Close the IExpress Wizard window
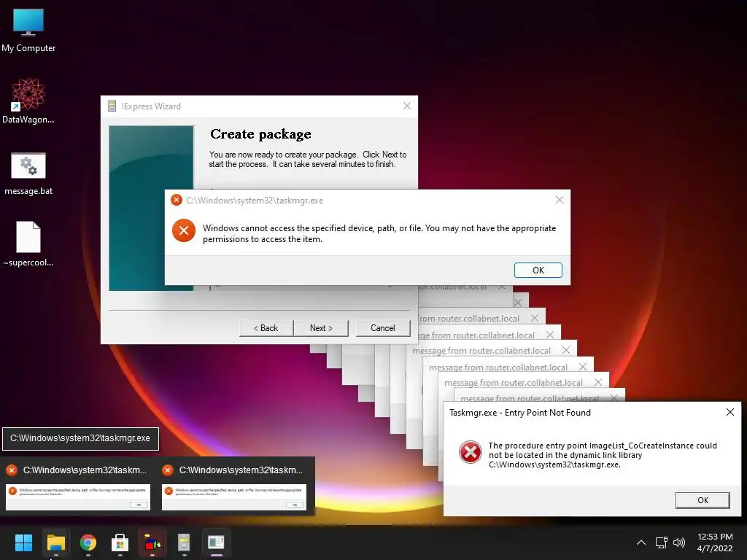Viewport: 747px width, 560px height. coord(407,106)
